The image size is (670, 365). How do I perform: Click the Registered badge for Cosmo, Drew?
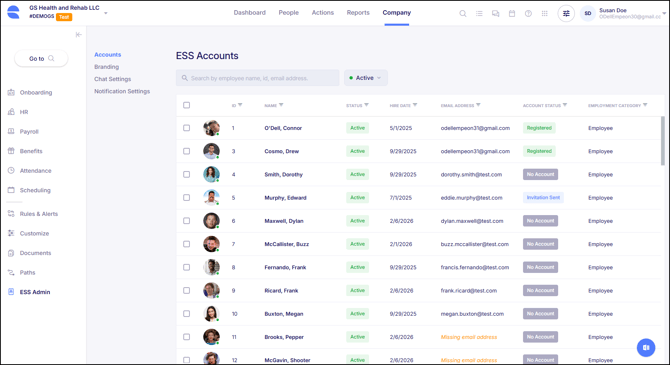[539, 151]
